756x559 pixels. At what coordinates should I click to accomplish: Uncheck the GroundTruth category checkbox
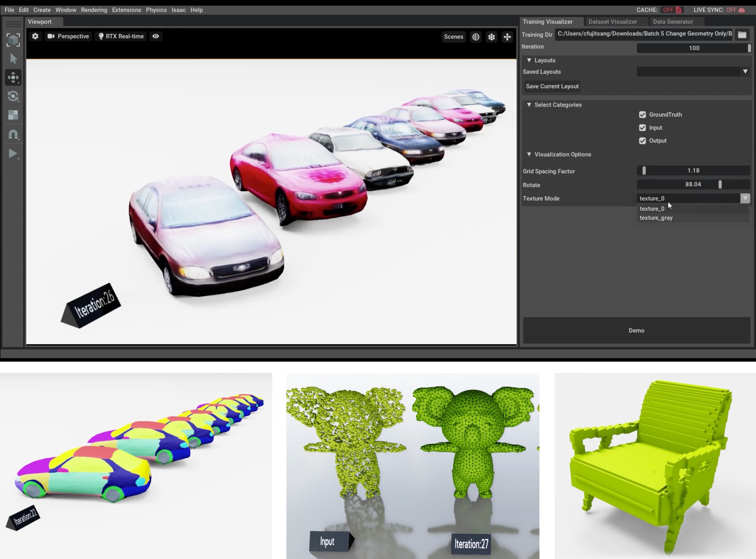(642, 115)
